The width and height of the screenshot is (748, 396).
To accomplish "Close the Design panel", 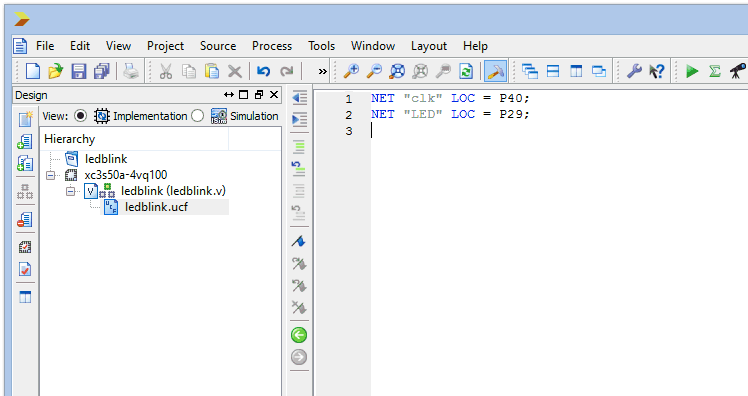I will coord(274,95).
